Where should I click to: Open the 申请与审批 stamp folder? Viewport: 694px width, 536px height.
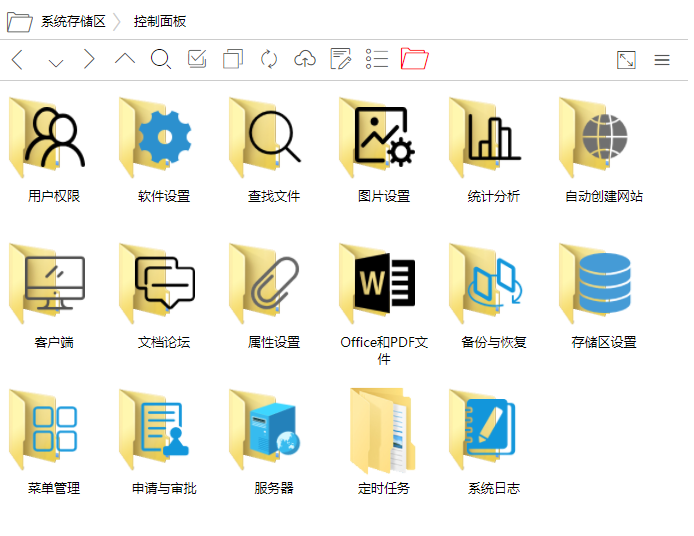pyautogui.click(x=154, y=429)
